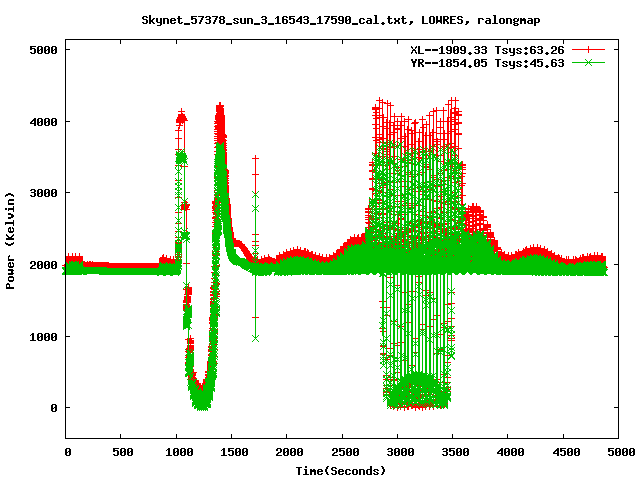Click the isolated green data point near 1000 Kelvin
The height and width of the screenshot is (480, 640).
[256, 338]
